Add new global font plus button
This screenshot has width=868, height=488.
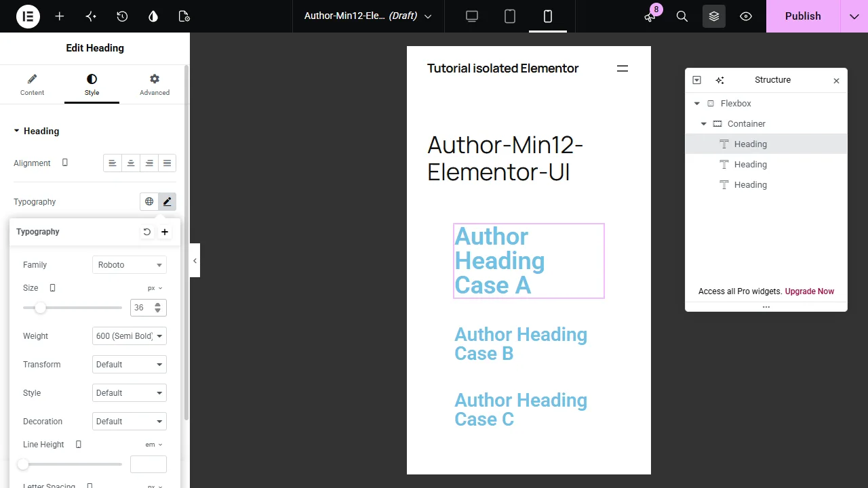click(x=165, y=232)
